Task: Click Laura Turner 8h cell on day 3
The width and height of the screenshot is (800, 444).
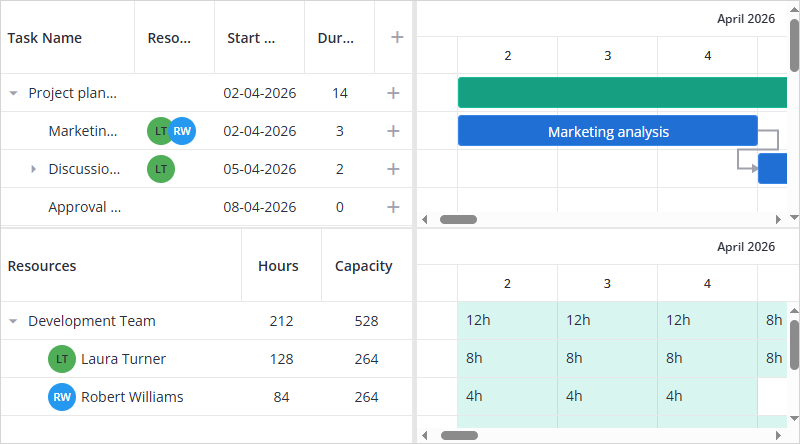Action: [608, 359]
